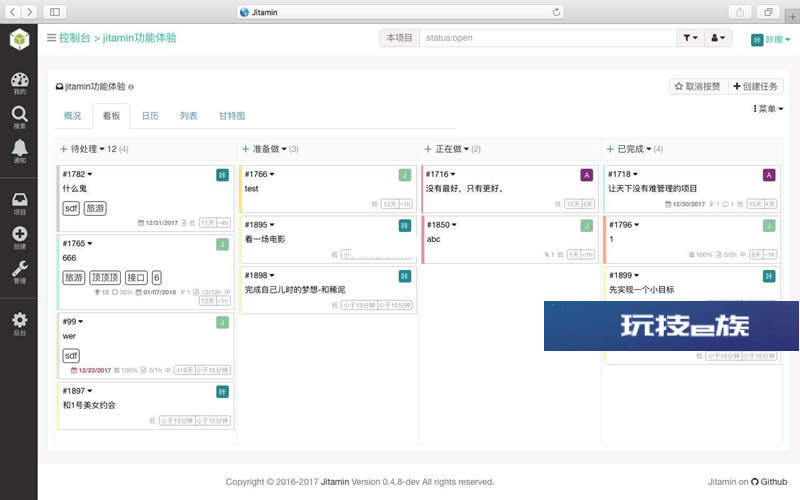Screen dimensions: 800x500
Task: Click the sdf tag on task #99
Action: click(71, 356)
